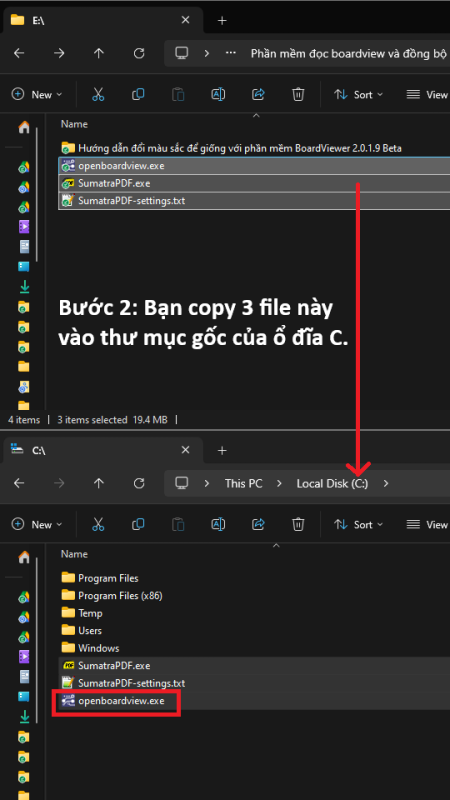Click Delete trash icon in C:\ window
Viewport: 450px width, 800px height.
[x=298, y=524]
